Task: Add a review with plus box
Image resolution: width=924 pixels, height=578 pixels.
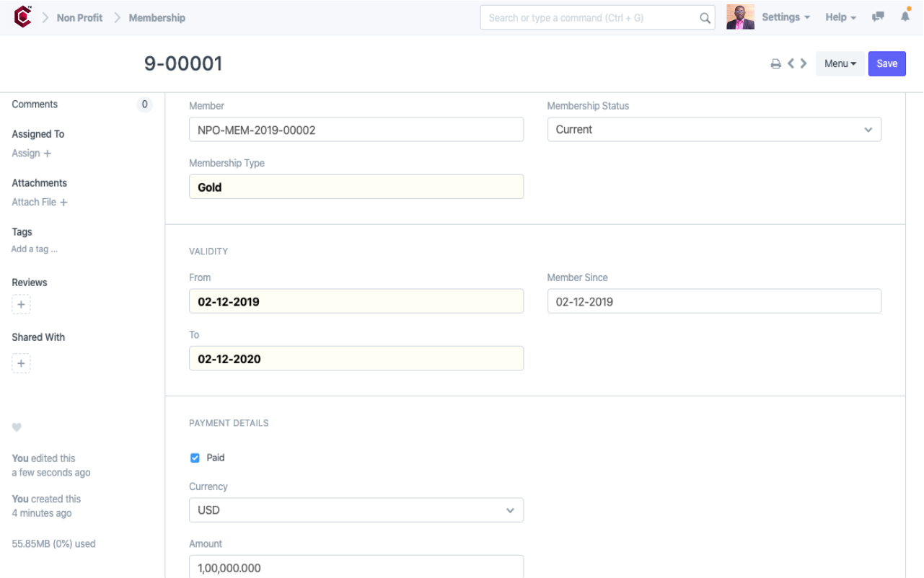Action: point(21,305)
